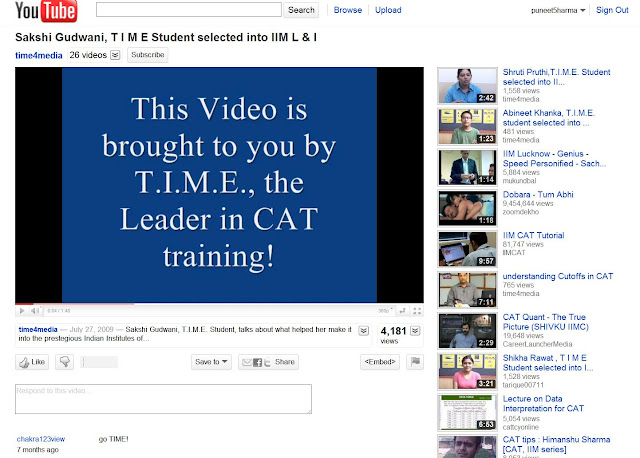This screenshot has width=640, height=458.
Task: Open CAT tips Himanshu Sharma thumbnail
Action: 467,447
